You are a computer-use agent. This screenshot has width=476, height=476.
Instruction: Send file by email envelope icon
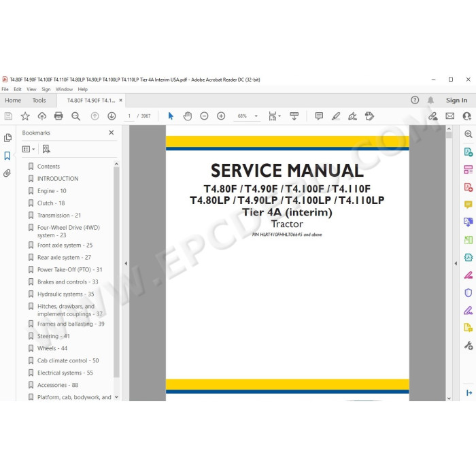coord(450,116)
